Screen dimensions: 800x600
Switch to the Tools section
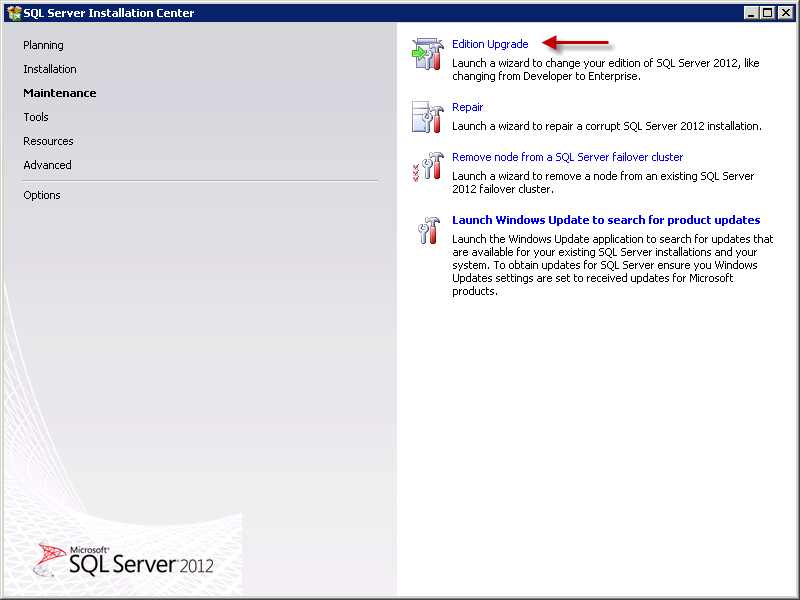pyautogui.click(x=36, y=117)
